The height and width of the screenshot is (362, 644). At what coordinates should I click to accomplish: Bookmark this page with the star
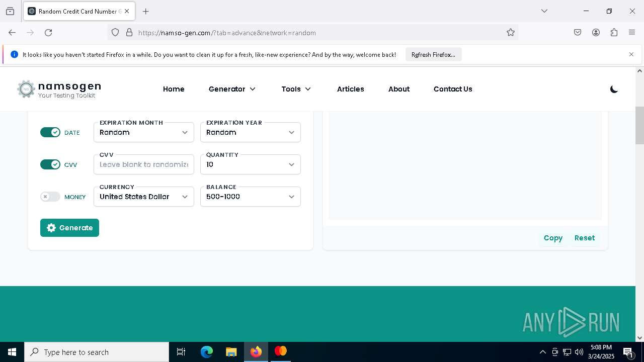click(511, 33)
